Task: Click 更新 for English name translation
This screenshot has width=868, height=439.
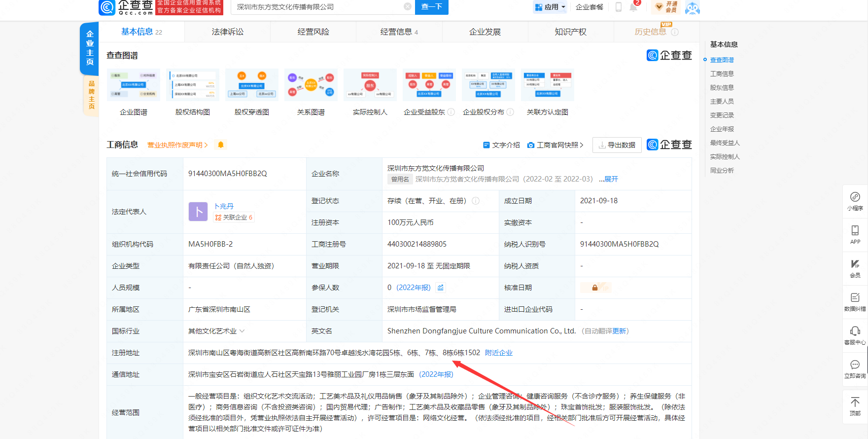Action: [x=620, y=331]
